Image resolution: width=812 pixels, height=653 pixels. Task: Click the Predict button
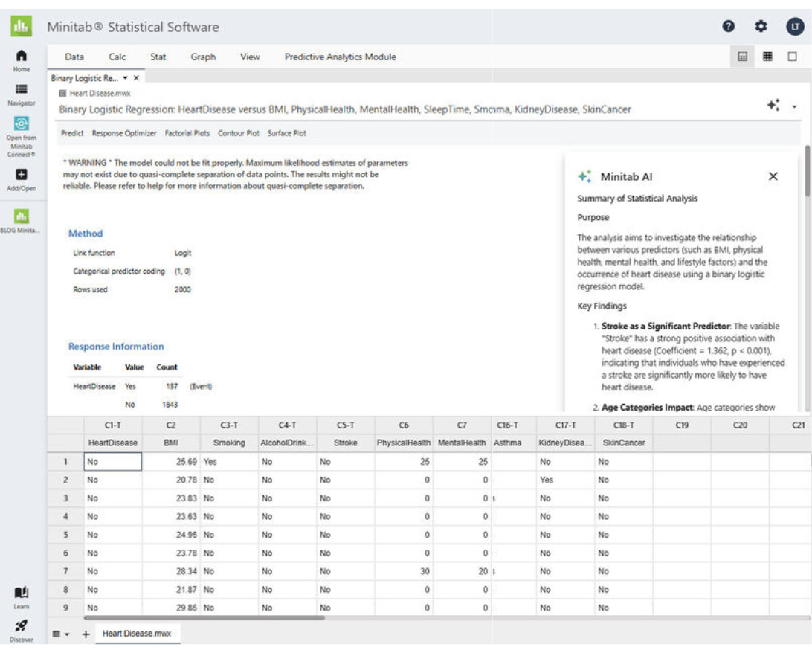point(72,133)
